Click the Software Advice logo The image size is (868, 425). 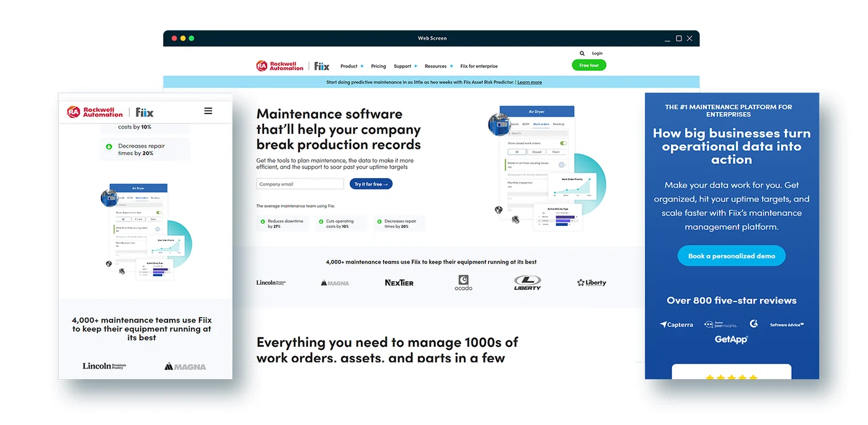tap(787, 324)
